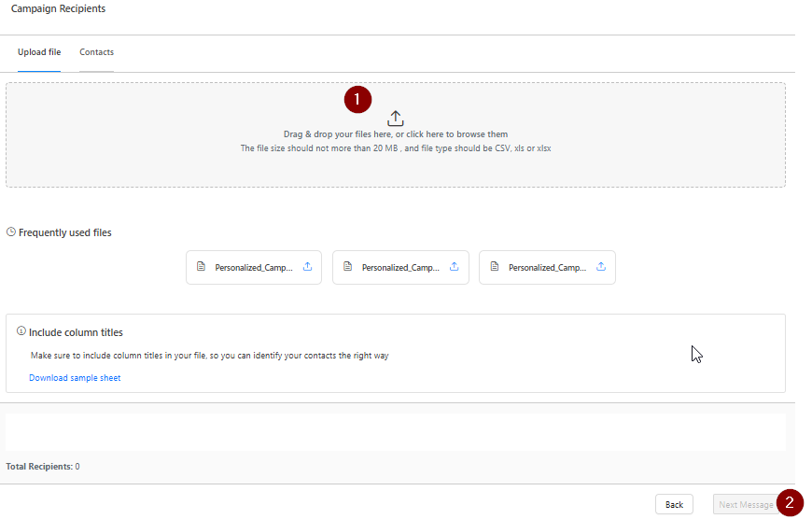Click upload icon on second Personalized_Camp file
Screen dimensions: 812x519
(455, 267)
